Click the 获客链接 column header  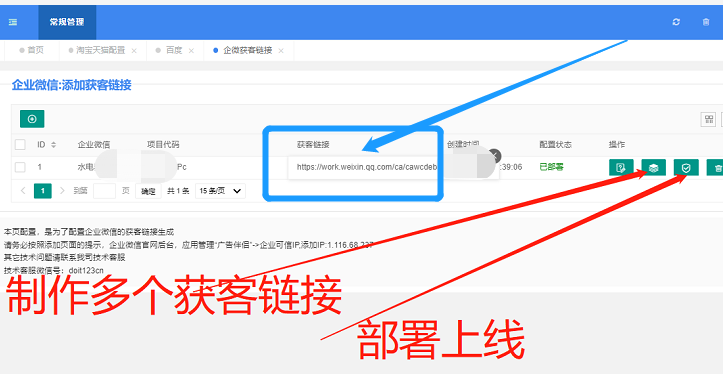(x=313, y=145)
